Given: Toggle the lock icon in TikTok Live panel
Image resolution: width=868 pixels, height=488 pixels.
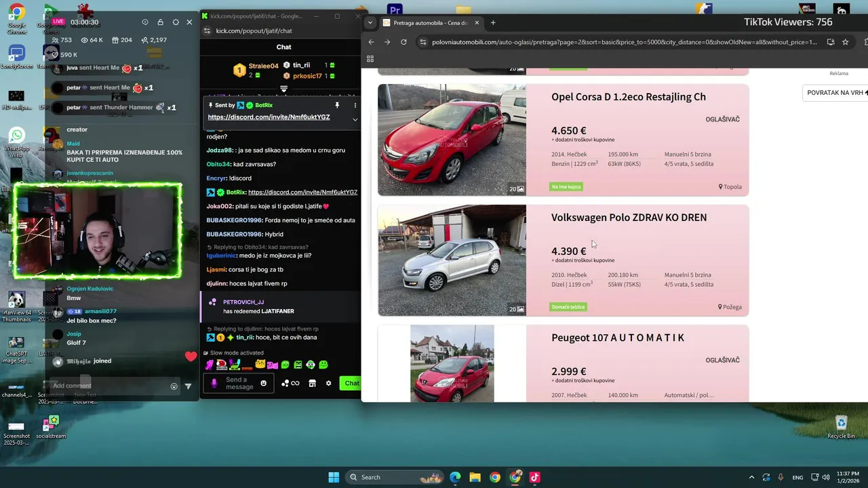Looking at the screenshot, I should pyautogui.click(x=160, y=22).
